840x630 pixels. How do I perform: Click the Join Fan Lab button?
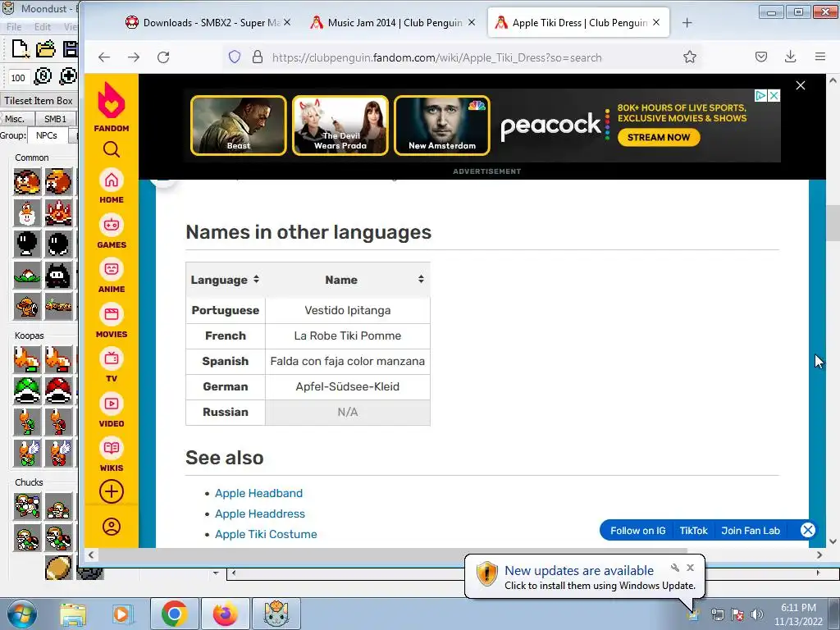750,531
